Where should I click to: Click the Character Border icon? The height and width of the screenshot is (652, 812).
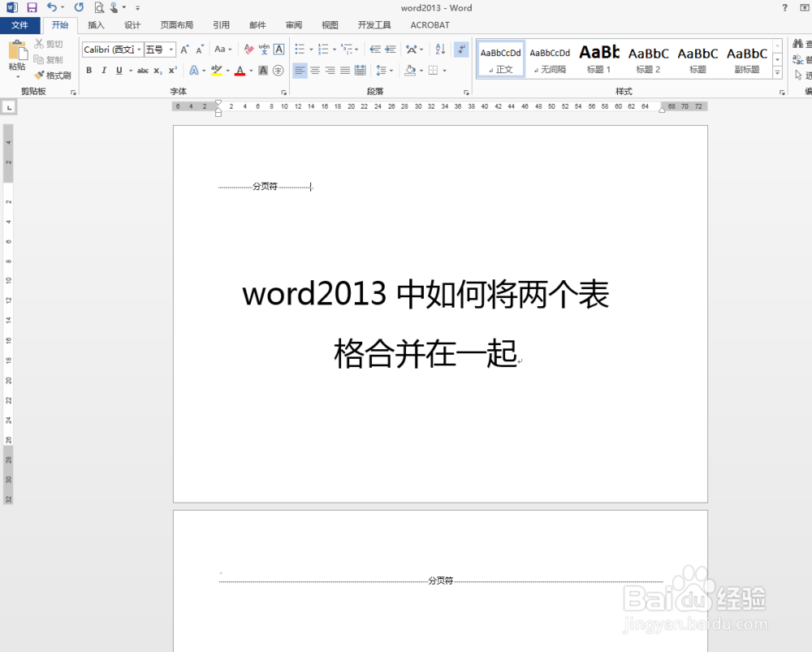tap(279, 50)
